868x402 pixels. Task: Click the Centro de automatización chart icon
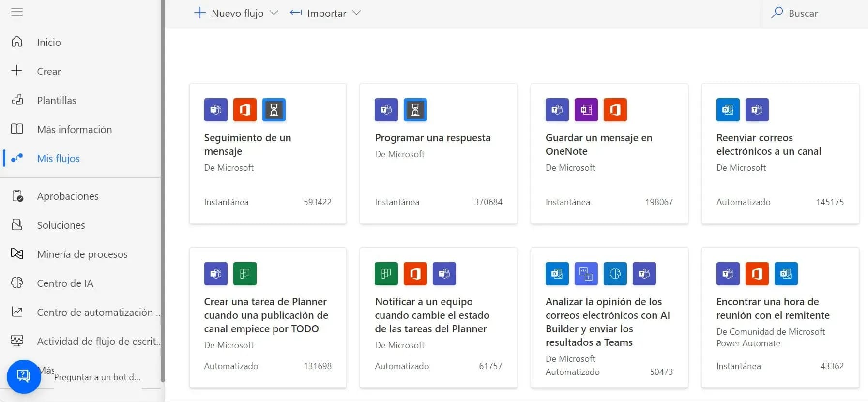(17, 312)
